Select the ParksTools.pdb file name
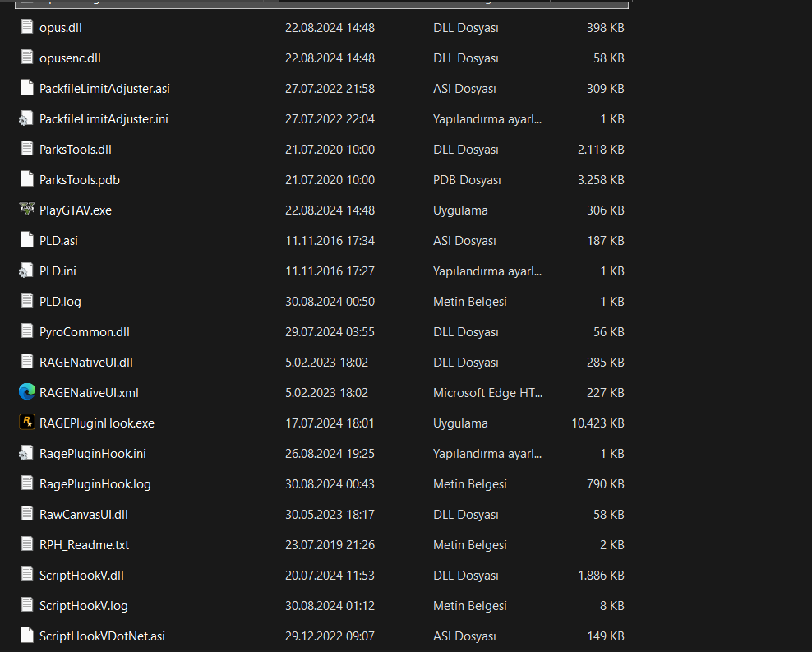Viewport: 812px width, 652px height. pyautogui.click(x=80, y=179)
